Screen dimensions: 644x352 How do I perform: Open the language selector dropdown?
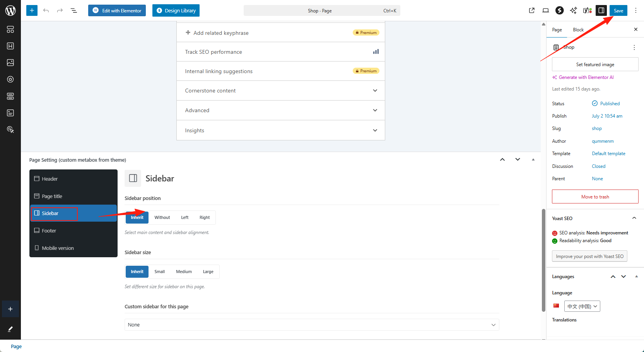coord(582,306)
